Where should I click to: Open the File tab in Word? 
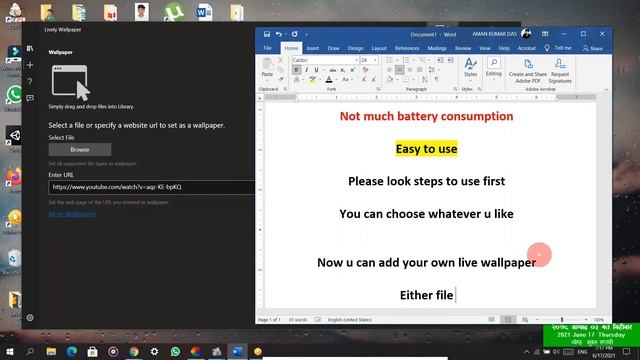click(267, 48)
